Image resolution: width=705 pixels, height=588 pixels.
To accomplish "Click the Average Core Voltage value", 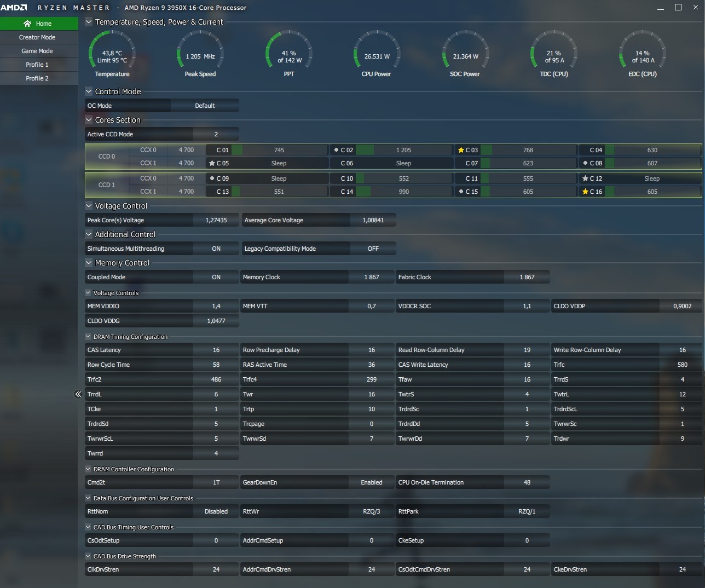I will click(x=373, y=220).
